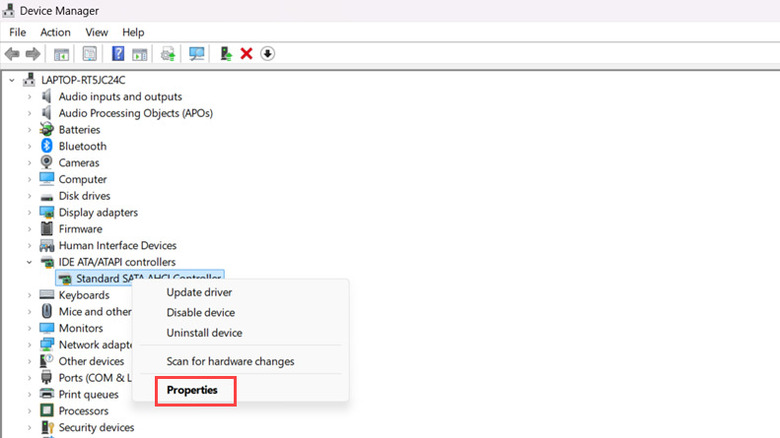Expand the Monitors chevron
The image size is (780, 438).
pos(29,328)
